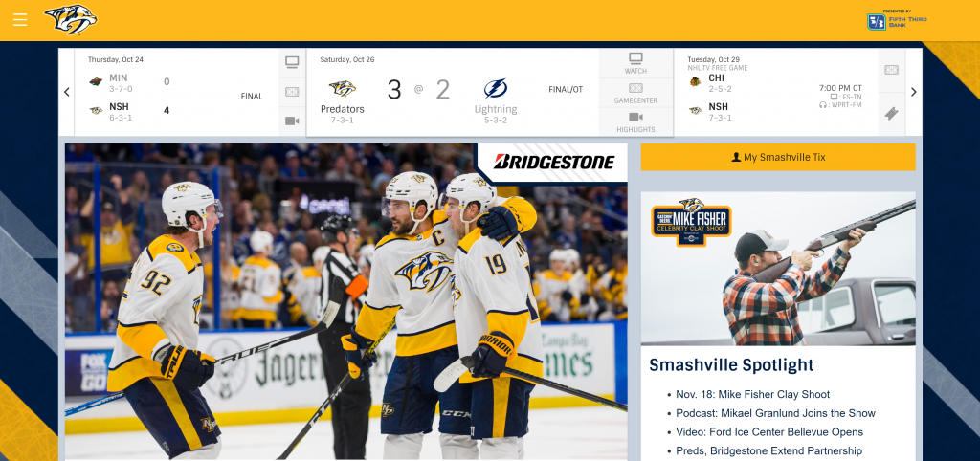Screen dimensions: 980x461
Task: Show previous games in scoreboard
Action: 66,92
